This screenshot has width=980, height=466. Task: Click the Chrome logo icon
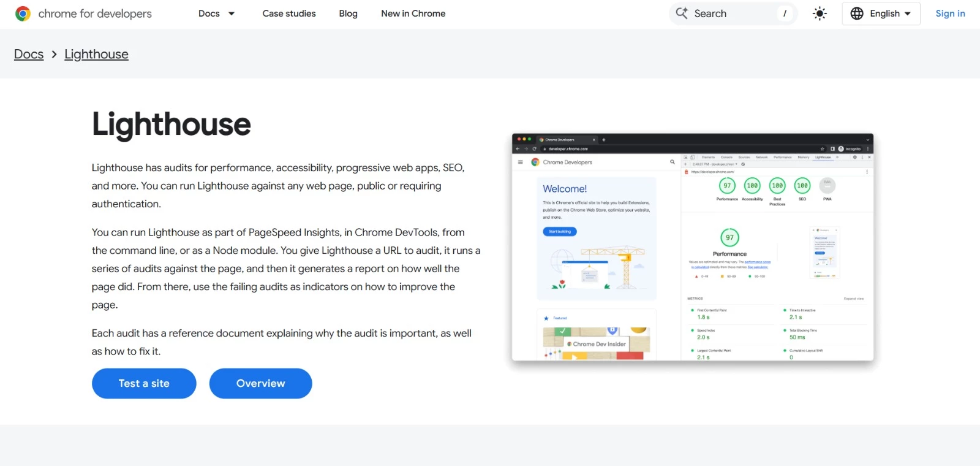(x=23, y=13)
